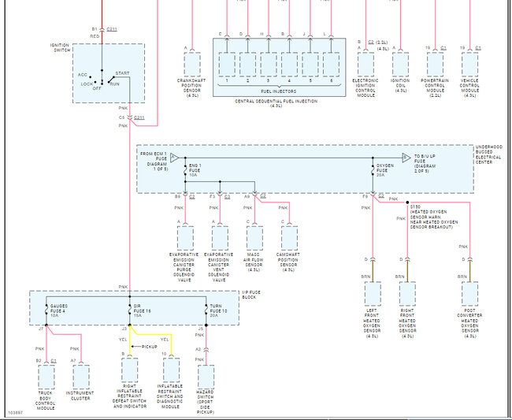Click the FROM ECM 1 FUSE reference text

pyautogui.click(x=154, y=161)
